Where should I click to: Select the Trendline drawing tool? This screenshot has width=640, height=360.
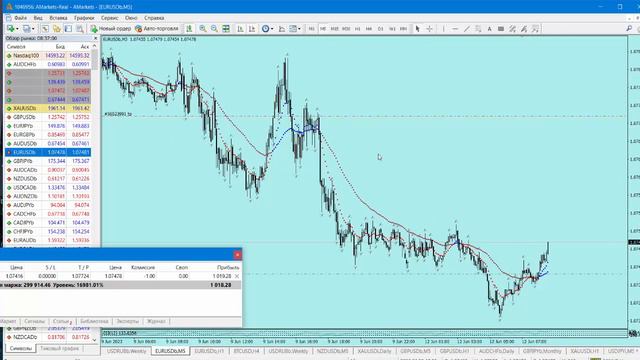[467, 29]
